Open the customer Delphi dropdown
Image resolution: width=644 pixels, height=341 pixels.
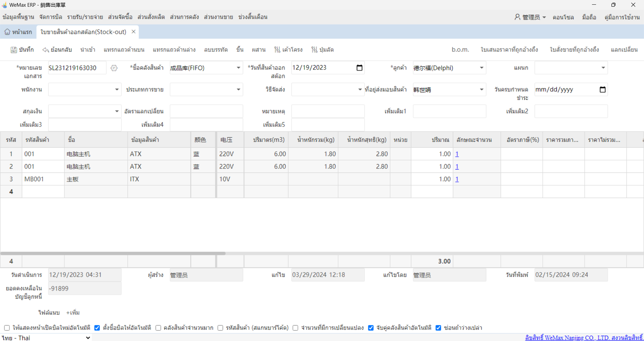(481, 68)
